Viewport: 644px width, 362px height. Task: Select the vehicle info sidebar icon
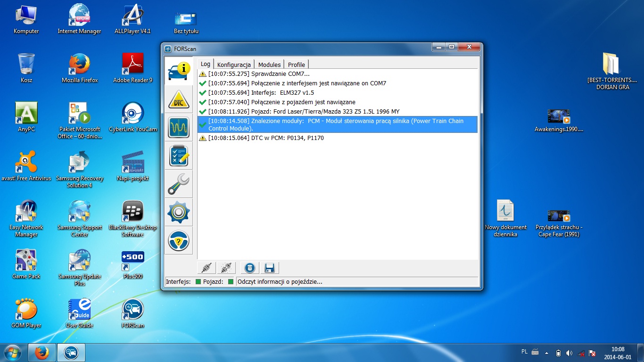tap(179, 71)
